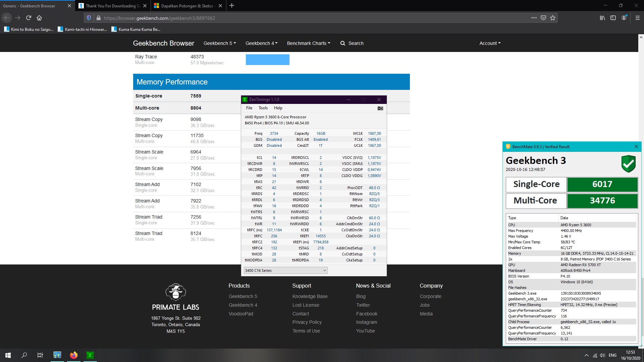The height and width of the screenshot is (362, 644).
Task: Open the VoodooPad footer link
Action: [241, 314]
